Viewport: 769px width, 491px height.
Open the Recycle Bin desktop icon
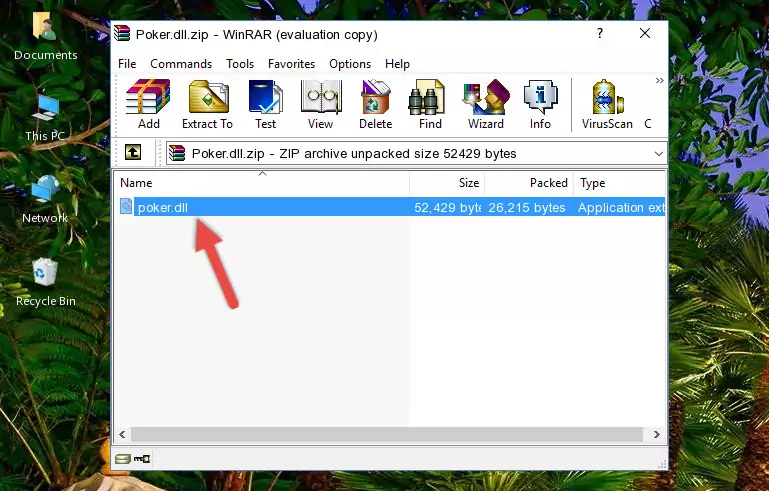coord(46,283)
